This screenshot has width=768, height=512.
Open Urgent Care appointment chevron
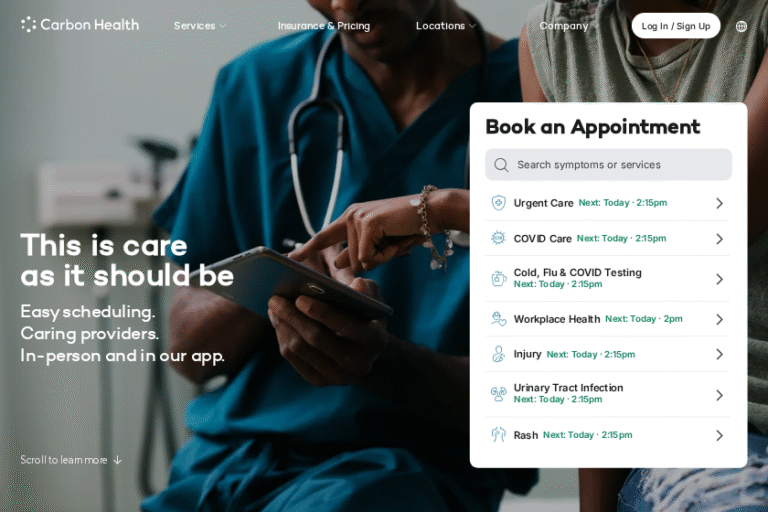(720, 203)
